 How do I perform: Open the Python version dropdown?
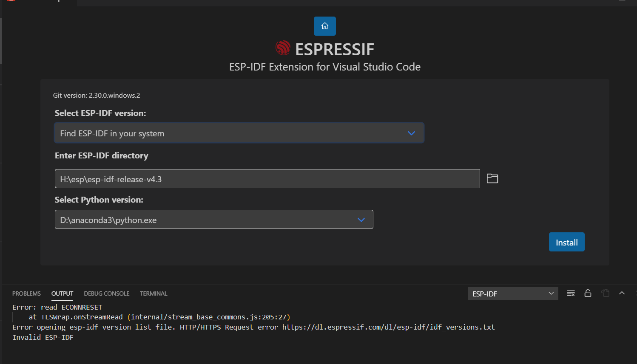point(213,220)
